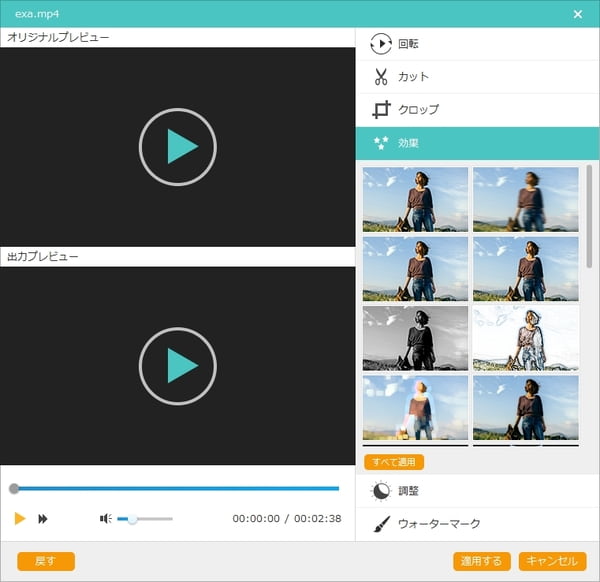Click the brightness adjustment icon
Viewport: 600px width, 582px height.
(x=381, y=491)
